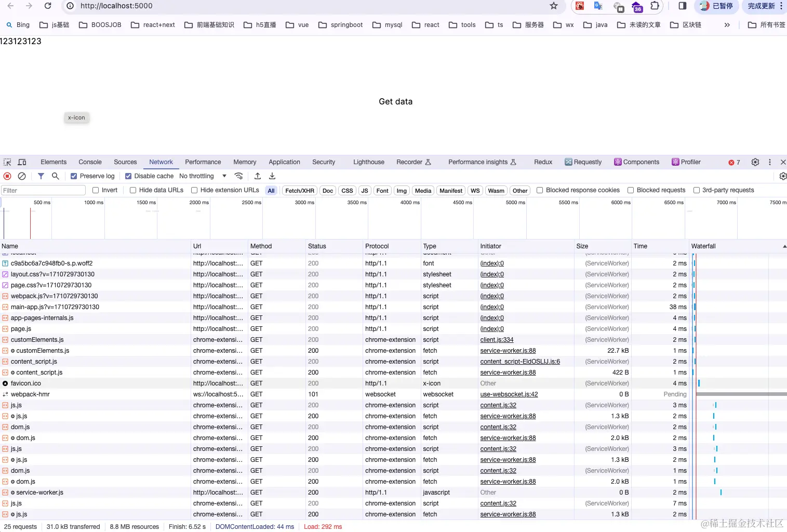
Task: Filter requests by WS type
Action: coord(475,191)
